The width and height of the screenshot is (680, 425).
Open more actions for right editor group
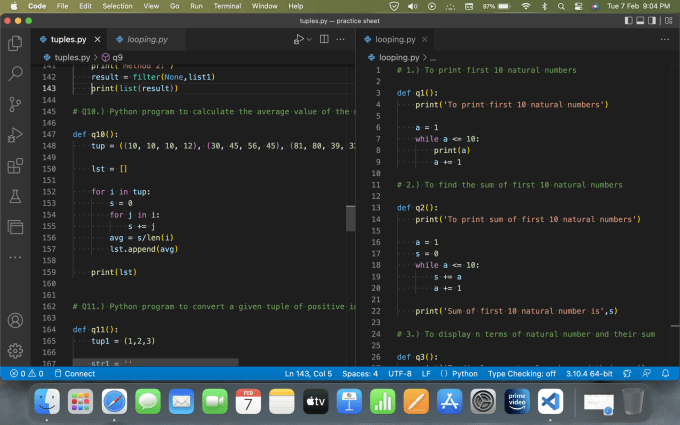[x=665, y=39]
